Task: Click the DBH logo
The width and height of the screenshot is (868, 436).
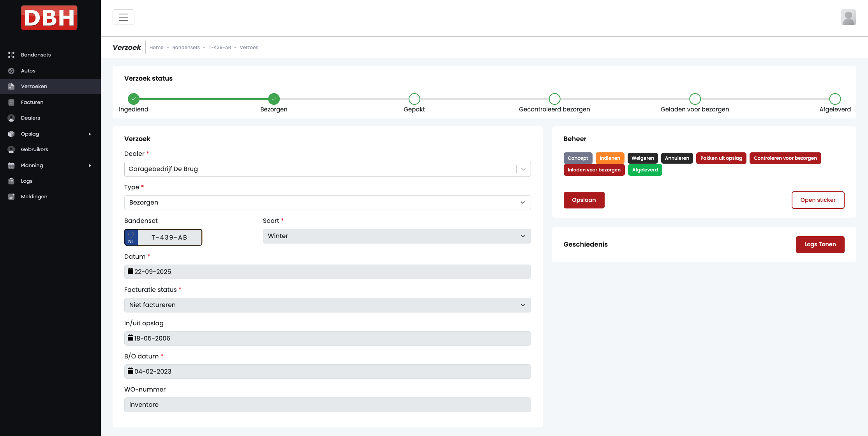Action: 49,18
